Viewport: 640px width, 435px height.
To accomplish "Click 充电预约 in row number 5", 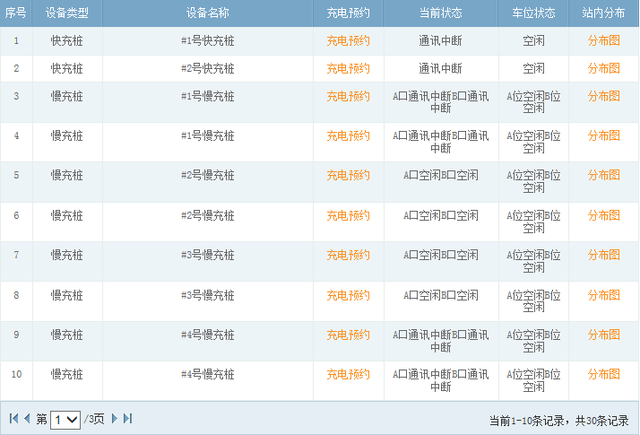I will 348,175.
